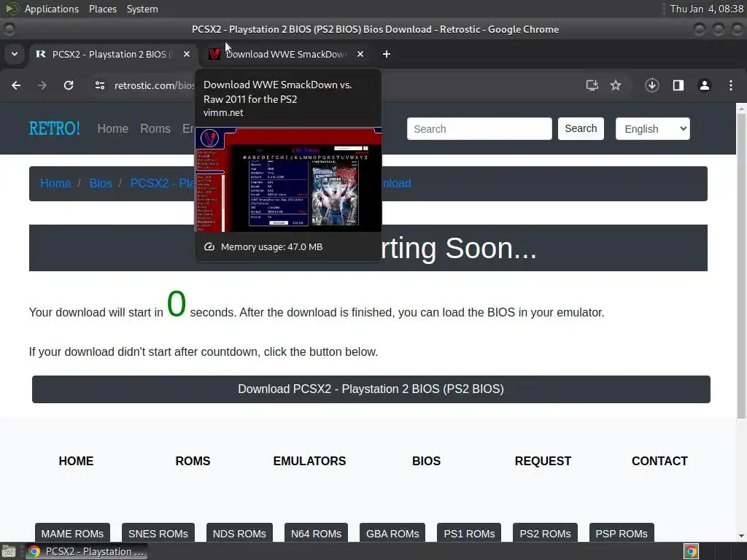Click the N64 ROMs button
Image resolution: width=747 pixels, height=560 pixels.
click(x=317, y=533)
